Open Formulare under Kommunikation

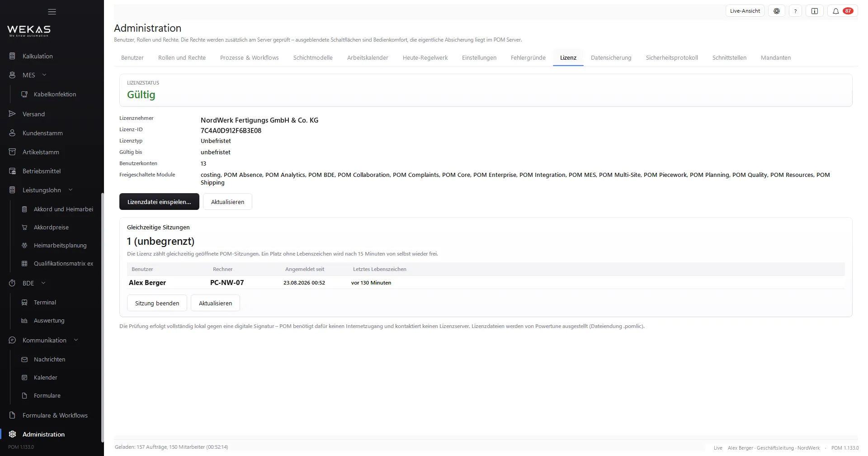[x=47, y=395]
